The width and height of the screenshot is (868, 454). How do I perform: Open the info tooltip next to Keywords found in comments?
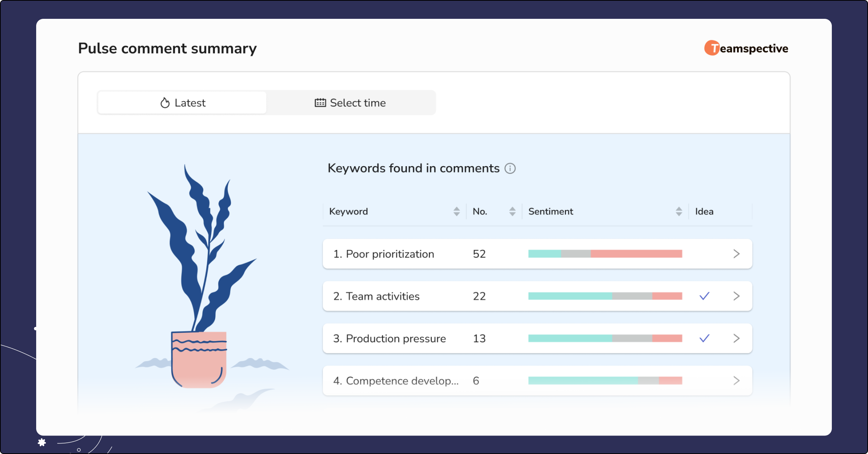pyautogui.click(x=510, y=168)
